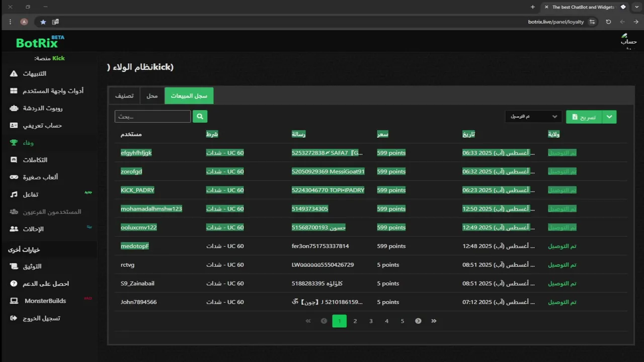Image resolution: width=644 pixels, height=362 pixels.
Task: Switch to تصنيف ranking tab
Action: tap(124, 96)
